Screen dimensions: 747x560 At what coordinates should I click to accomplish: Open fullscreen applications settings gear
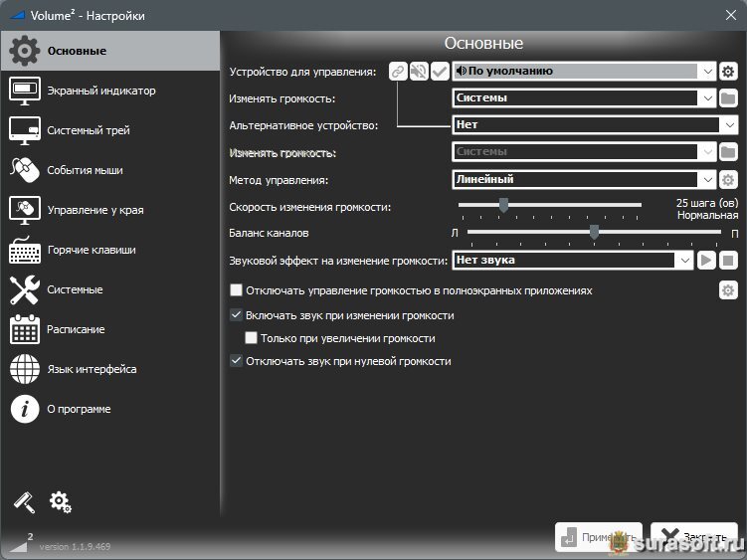click(x=728, y=290)
